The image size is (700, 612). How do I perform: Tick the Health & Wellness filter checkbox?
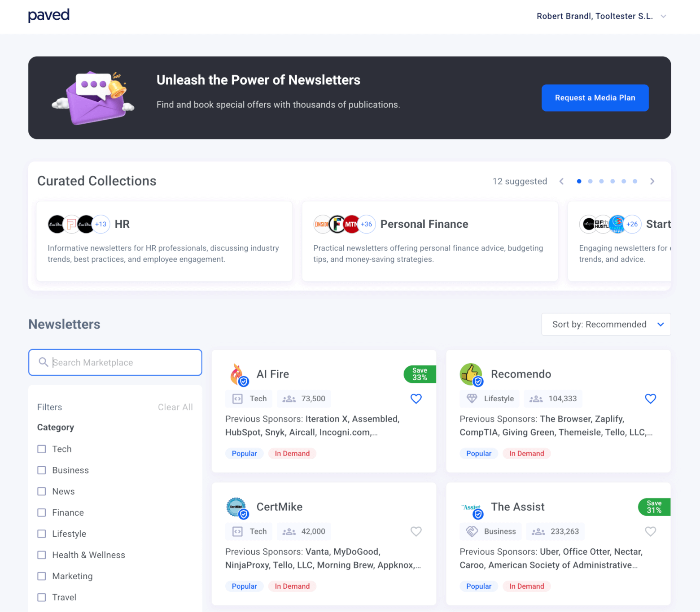42,555
